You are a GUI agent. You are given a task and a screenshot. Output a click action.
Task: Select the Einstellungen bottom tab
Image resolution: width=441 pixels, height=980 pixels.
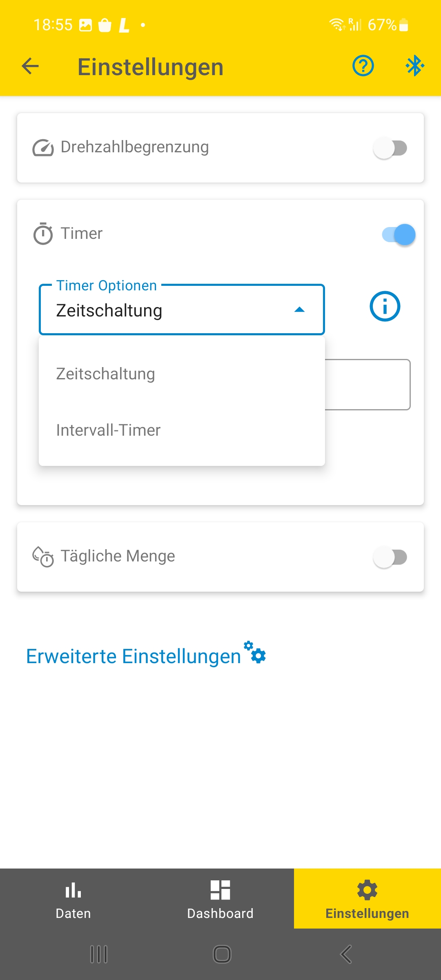pos(367,898)
